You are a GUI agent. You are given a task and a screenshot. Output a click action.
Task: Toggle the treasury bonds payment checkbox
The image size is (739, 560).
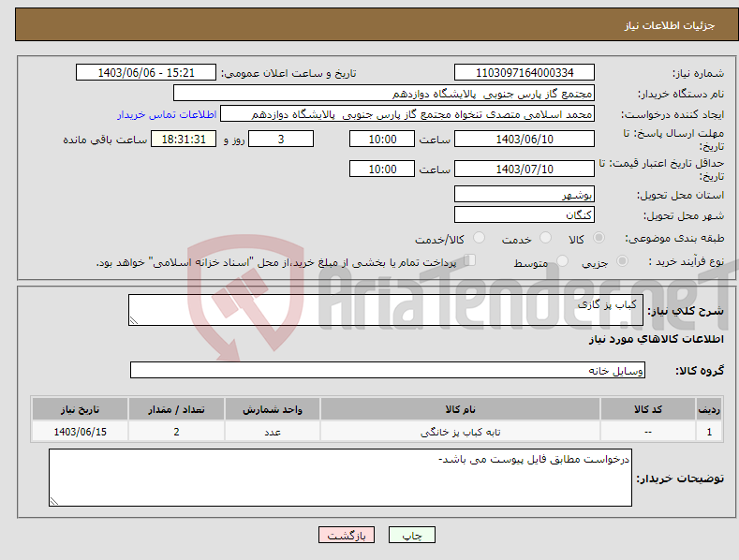(x=470, y=260)
